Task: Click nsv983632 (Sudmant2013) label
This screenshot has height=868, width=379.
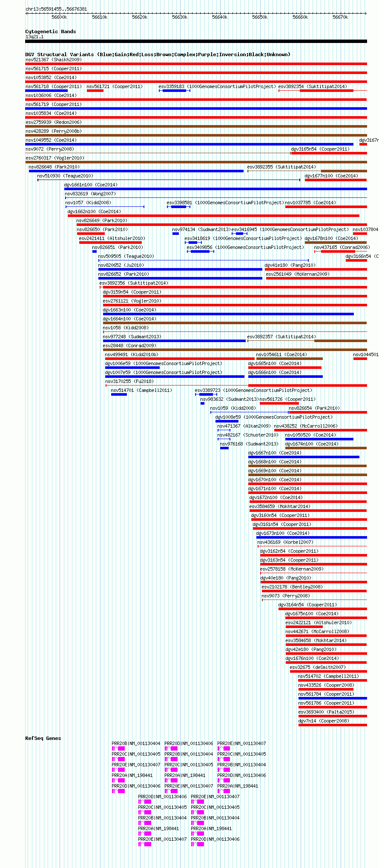Action: coord(230,399)
